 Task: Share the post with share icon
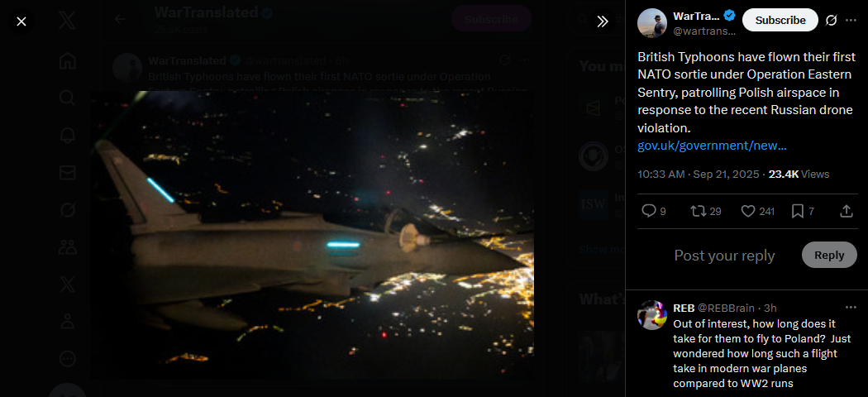[846, 211]
